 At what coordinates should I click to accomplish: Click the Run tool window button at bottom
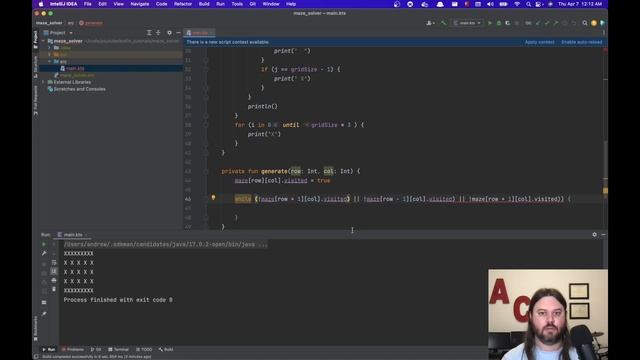[49, 349]
